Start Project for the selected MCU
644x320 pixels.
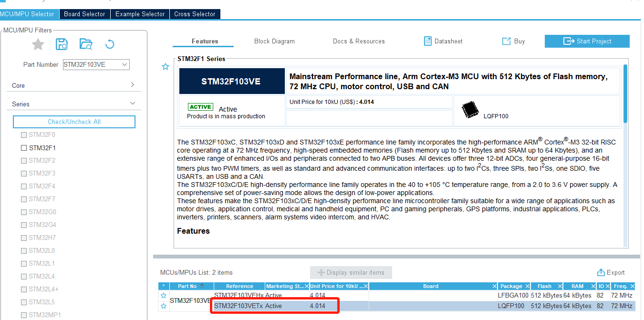click(587, 41)
